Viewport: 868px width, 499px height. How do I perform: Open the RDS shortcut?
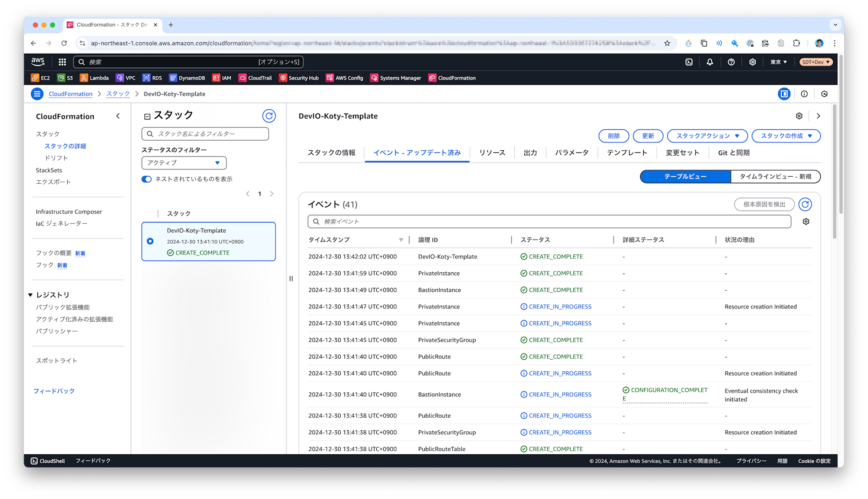[x=152, y=78]
